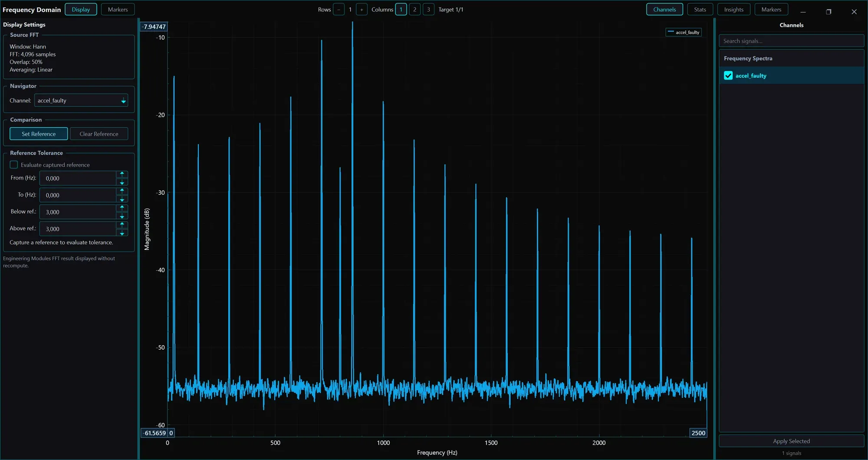Click the Above ref. up arrow

(x=122, y=225)
